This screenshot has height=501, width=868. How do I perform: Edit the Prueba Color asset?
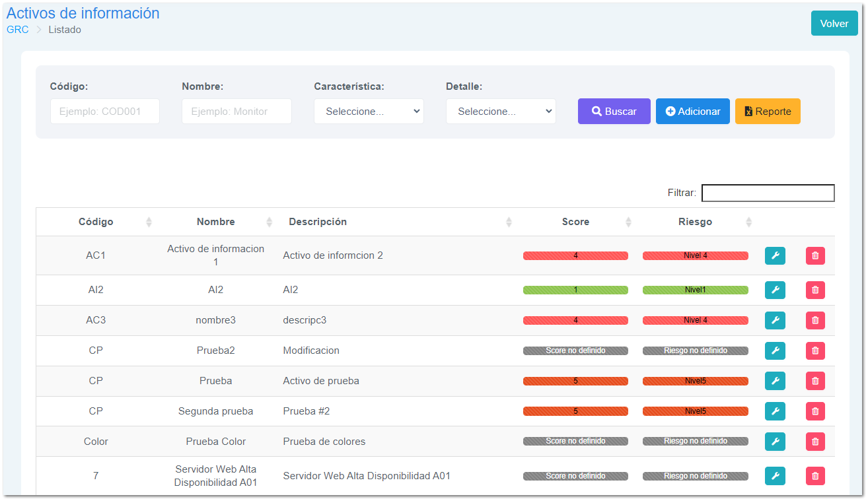point(775,442)
